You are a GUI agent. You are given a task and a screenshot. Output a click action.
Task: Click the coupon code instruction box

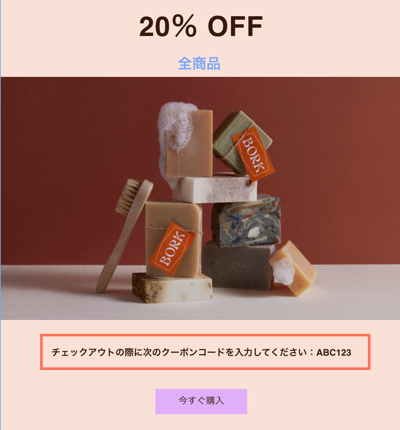pos(205,352)
